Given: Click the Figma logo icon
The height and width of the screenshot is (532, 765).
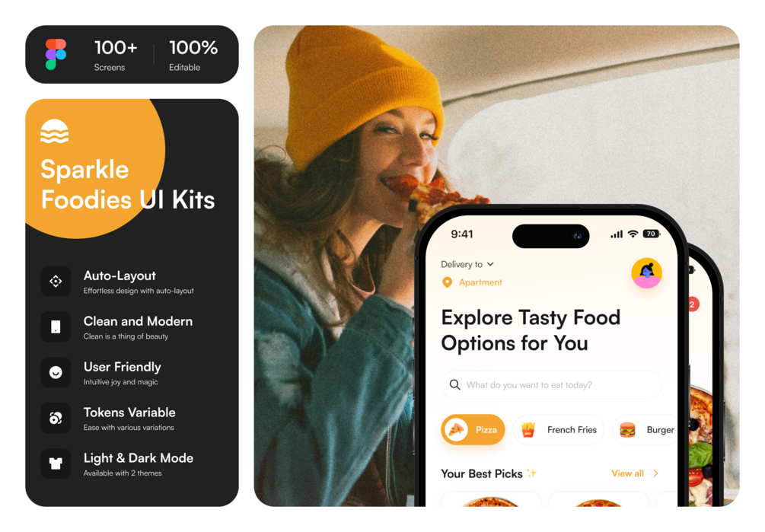Looking at the screenshot, I should (x=56, y=54).
